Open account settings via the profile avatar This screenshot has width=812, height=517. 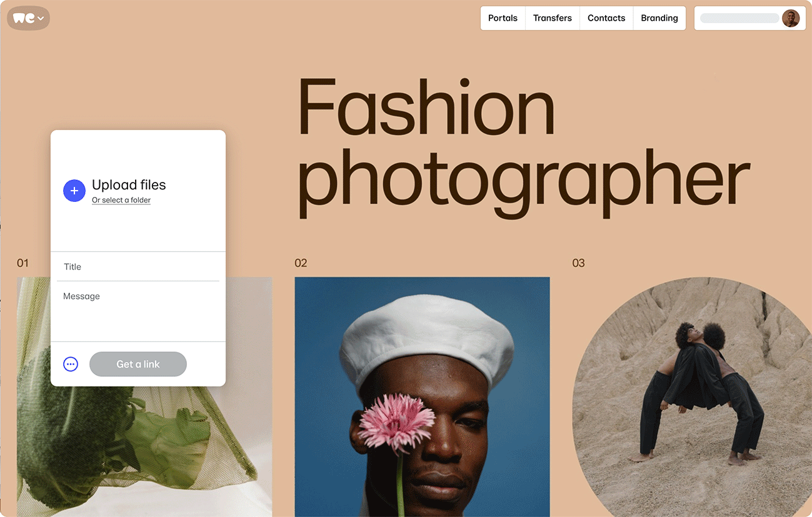791,18
